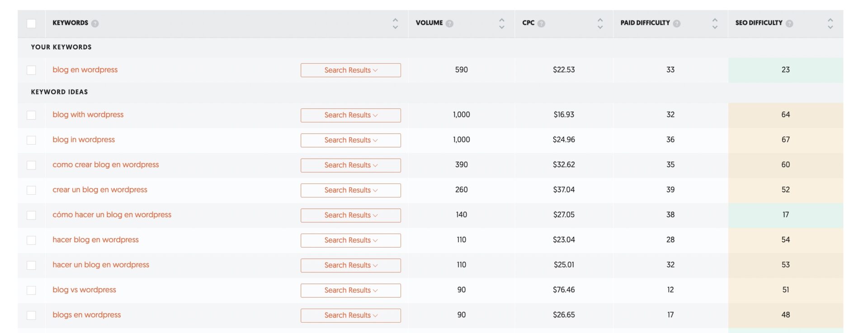Screen dimensions: 868x333
Task: Click the Volume column help icon
Action: click(x=449, y=23)
